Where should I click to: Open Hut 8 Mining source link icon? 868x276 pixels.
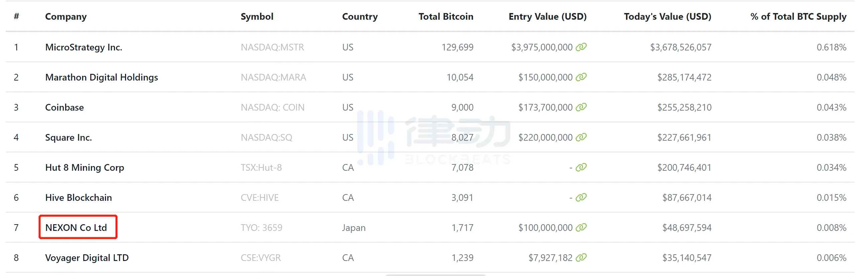click(x=581, y=167)
